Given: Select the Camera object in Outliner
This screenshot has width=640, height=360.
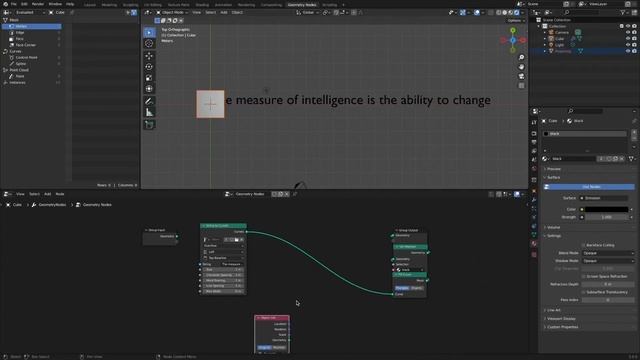Looking at the screenshot, I should pos(562,32).
